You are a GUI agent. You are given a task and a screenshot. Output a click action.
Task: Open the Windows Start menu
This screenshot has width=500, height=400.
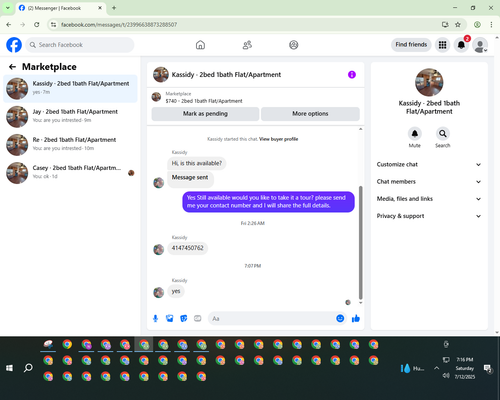click(9, 368)
